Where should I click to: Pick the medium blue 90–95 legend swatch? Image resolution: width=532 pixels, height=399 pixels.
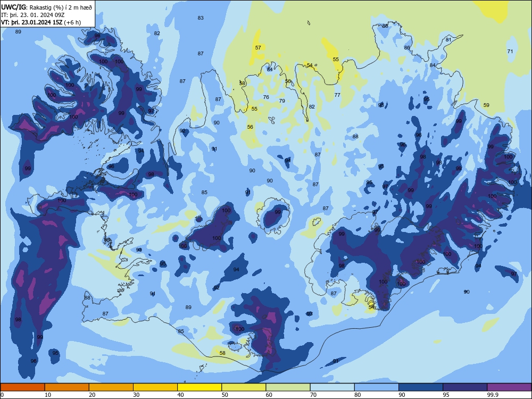(x=421, y=387)
